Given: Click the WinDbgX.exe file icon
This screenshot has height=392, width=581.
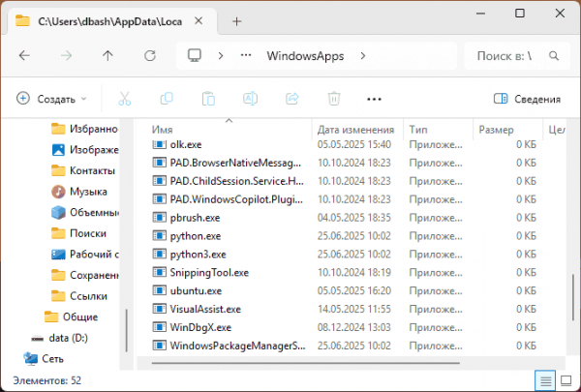Looking at the screenshot, I should [x=160, y=327].
